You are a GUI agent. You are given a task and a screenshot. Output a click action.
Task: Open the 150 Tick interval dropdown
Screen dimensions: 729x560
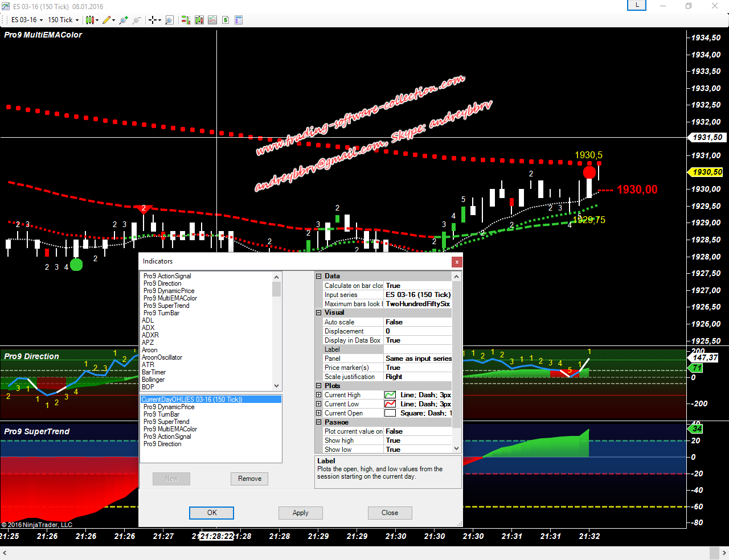click(x=63, y=20)
